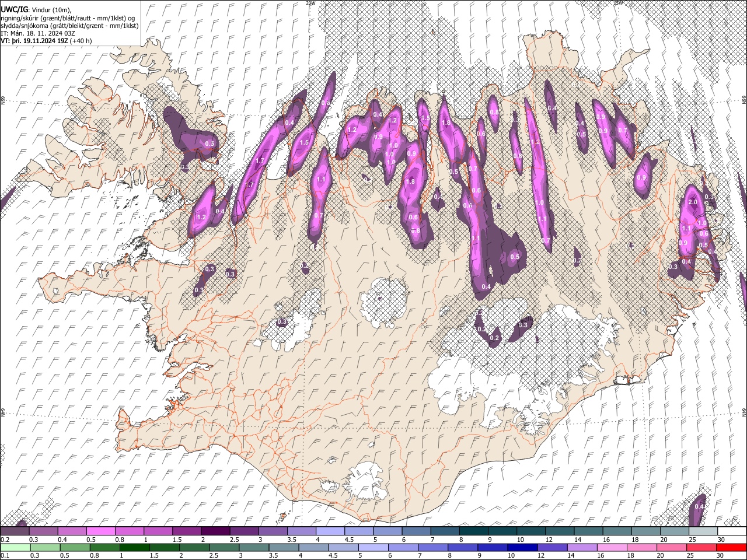Click the rain swatch between 25 and 30
Image resolution: width=747 pixels, height=560 pixels.
click(x=702, y=547)
